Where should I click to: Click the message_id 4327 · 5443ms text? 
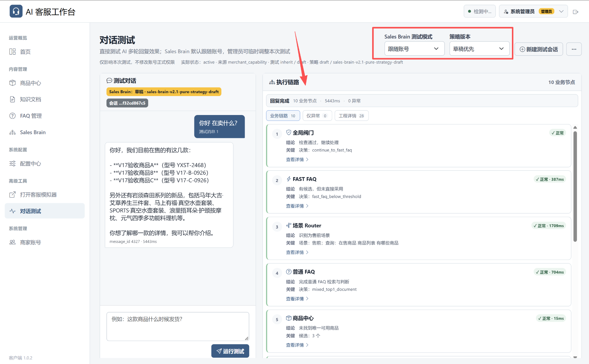coord(133,242)
